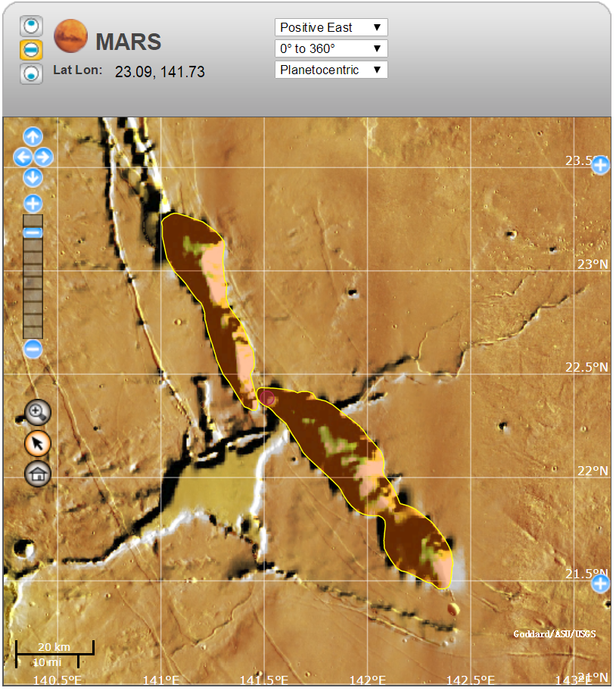Open the 0° to 360° longitude range dropdown
The width and height of the screenshot is (616, 694).
tap(331, 48)
